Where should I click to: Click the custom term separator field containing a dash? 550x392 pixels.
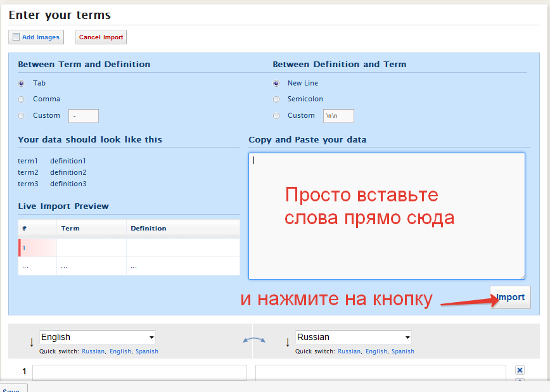pyautogui.click(x=84, y=116)
